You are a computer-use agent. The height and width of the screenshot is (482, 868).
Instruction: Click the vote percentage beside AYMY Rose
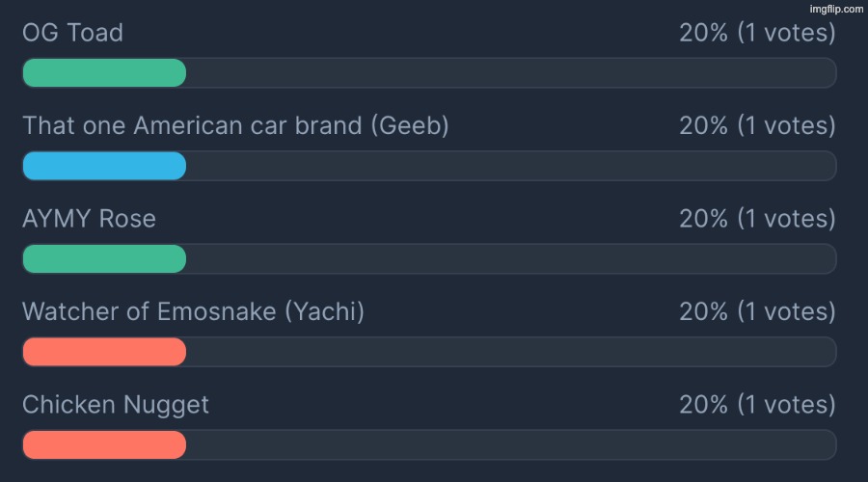[x=757, y=219]
